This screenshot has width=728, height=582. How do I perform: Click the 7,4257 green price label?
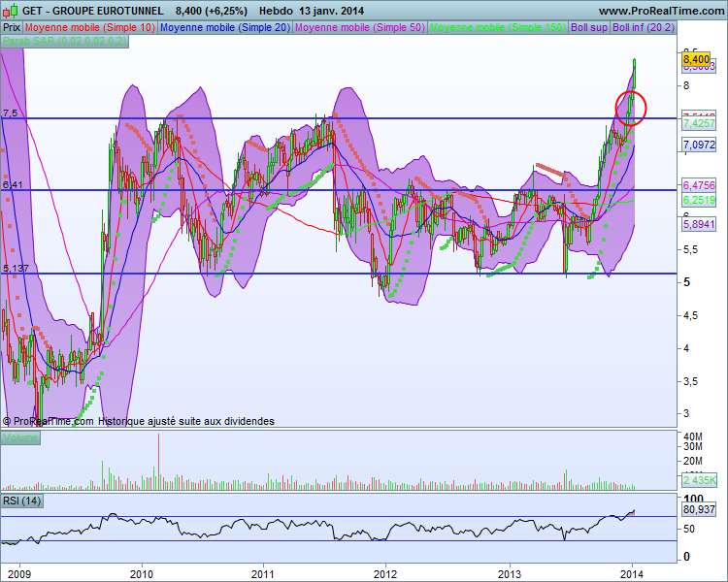point(699,123)
